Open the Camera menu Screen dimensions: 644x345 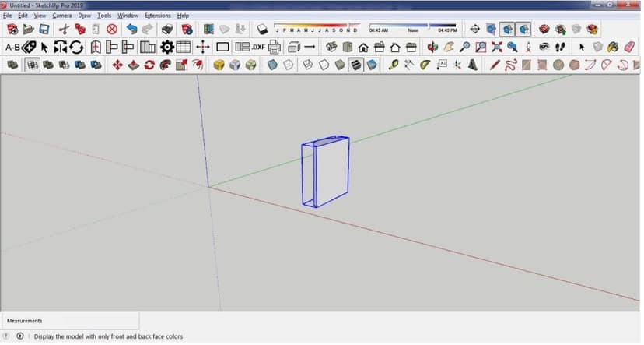[x=62, y=16]
